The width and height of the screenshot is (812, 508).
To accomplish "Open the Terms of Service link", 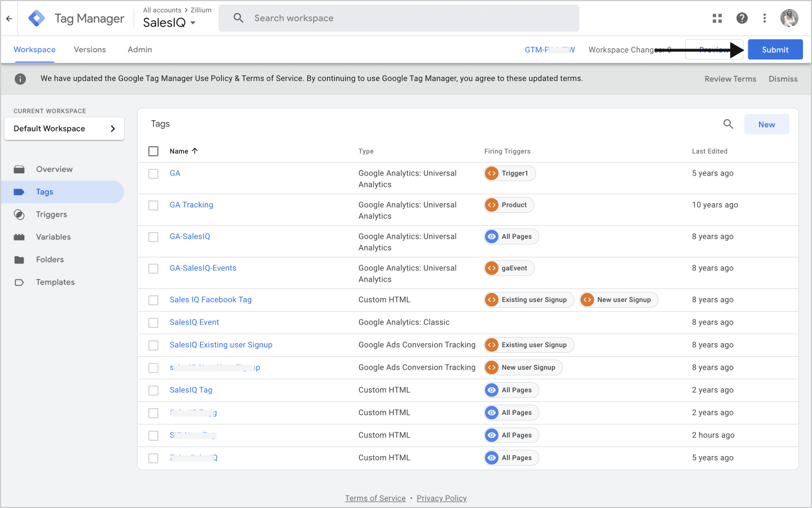I will point(376,498).
